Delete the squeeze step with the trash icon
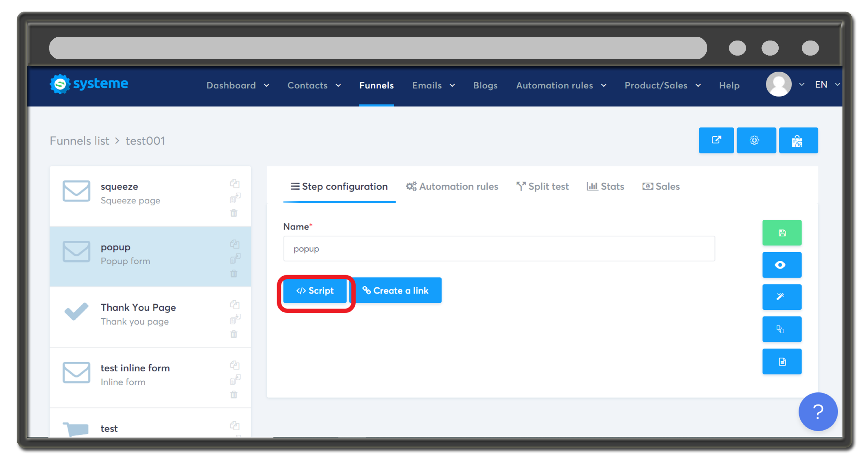 234,213
